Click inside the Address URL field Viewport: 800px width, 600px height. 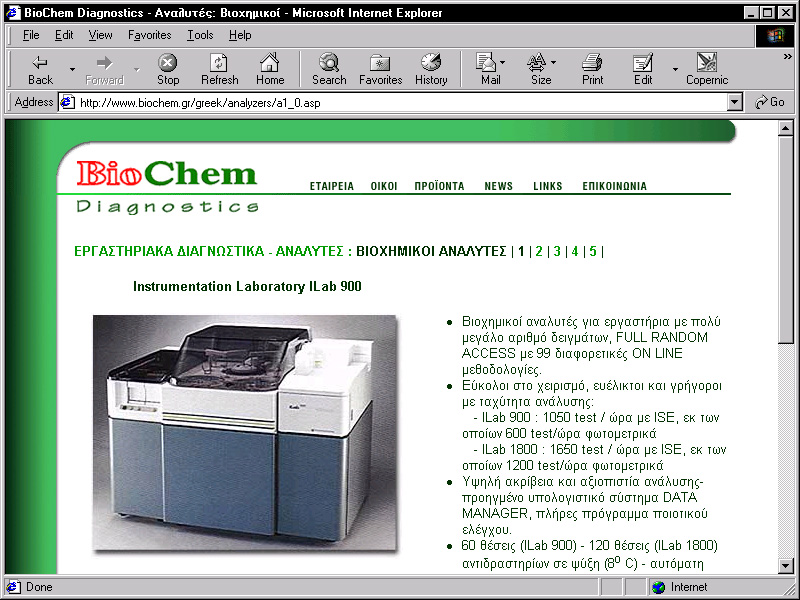pyautogui.click(x=401, y=103)
